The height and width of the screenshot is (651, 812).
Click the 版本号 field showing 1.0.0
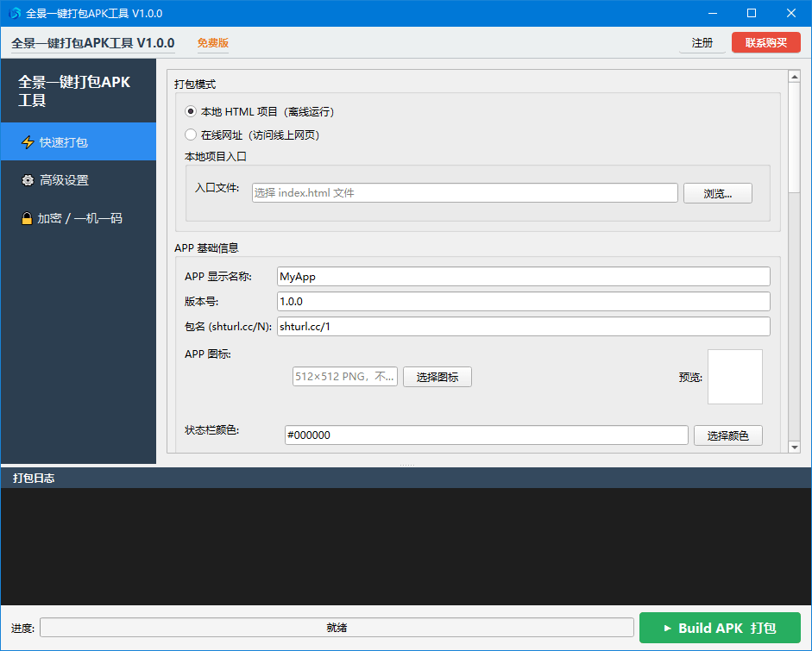[x=523, y=301]
